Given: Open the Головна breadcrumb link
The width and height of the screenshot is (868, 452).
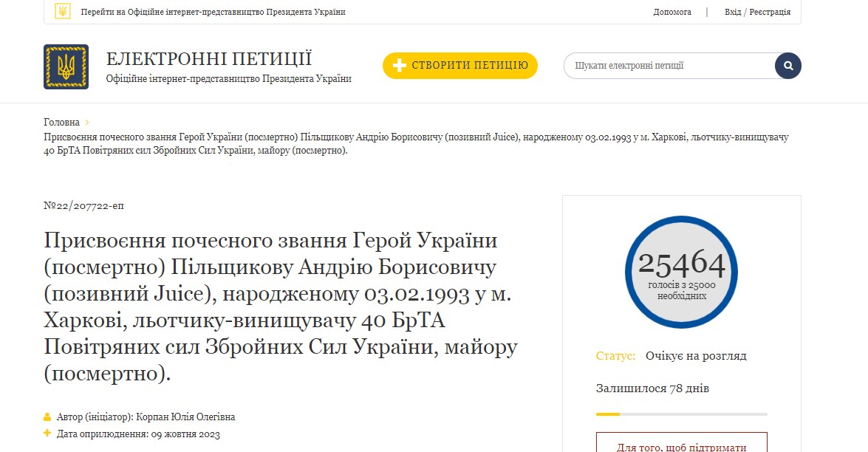Looking at the screenshot, I should (61, 122).
